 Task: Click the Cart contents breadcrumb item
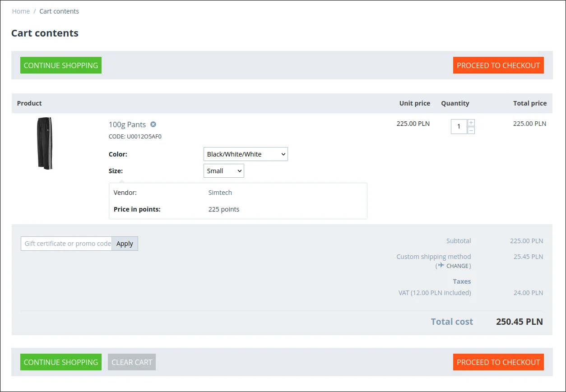59,11
